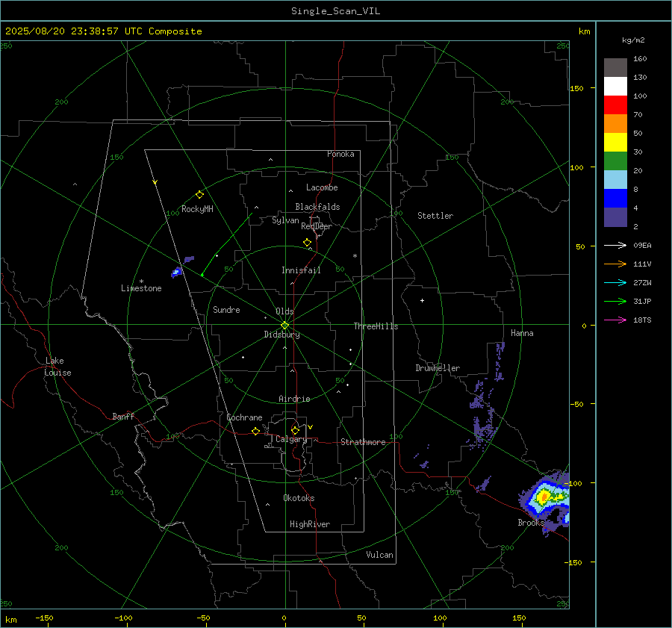The height and width of the screenshot is (628, 672).
Task: Click the timestamp 2025/08/20 23:38:57 UTC Composite
Action: tap(103, 31)
